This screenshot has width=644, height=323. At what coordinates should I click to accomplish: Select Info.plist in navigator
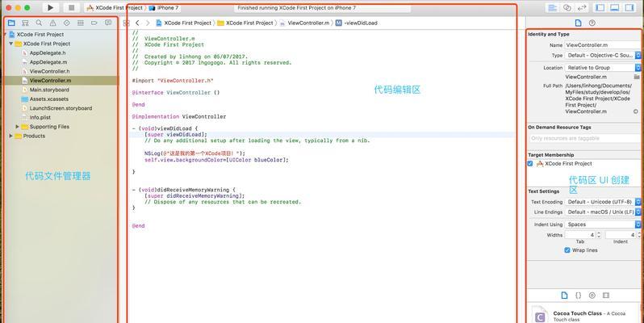point(40,118)
